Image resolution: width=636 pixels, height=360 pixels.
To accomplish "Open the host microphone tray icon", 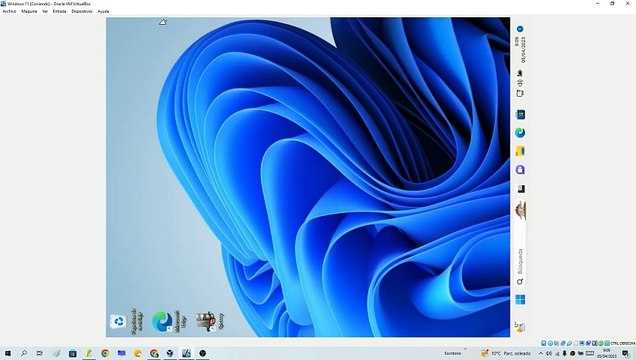I will pyautogui.click(x=565, y=354).
